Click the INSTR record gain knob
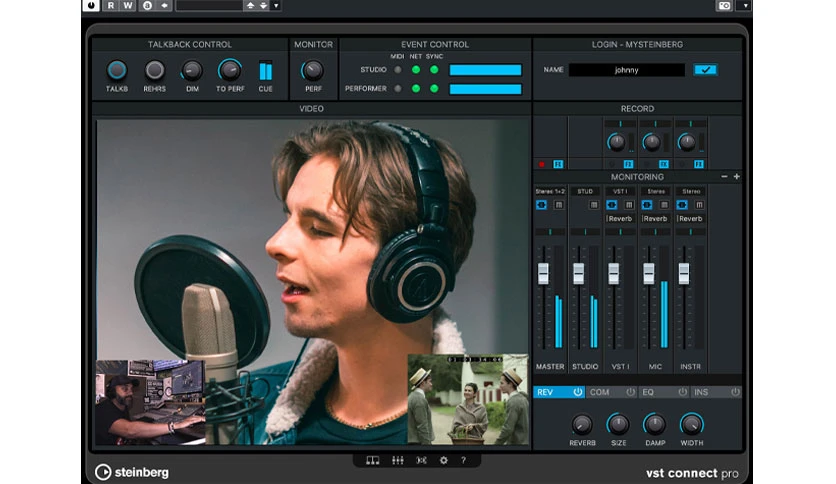Viewport: 836px width, 484px height. (x=687, y=142)
